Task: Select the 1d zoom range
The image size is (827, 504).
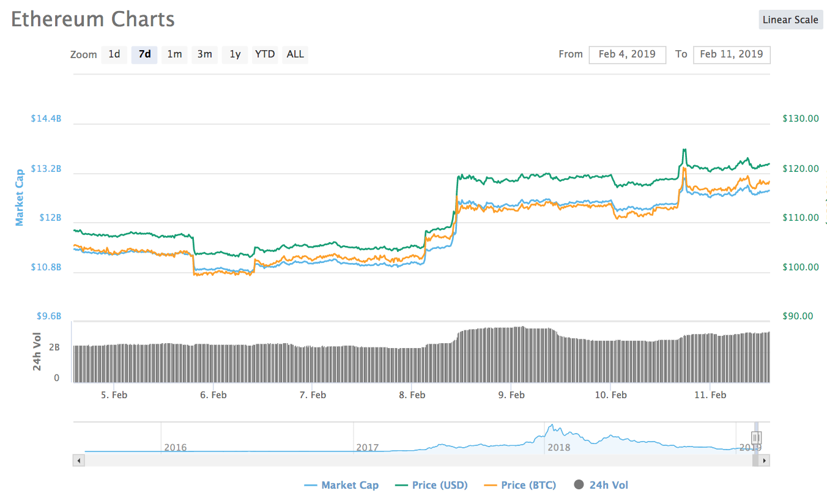Action: (x=114, y=54)
